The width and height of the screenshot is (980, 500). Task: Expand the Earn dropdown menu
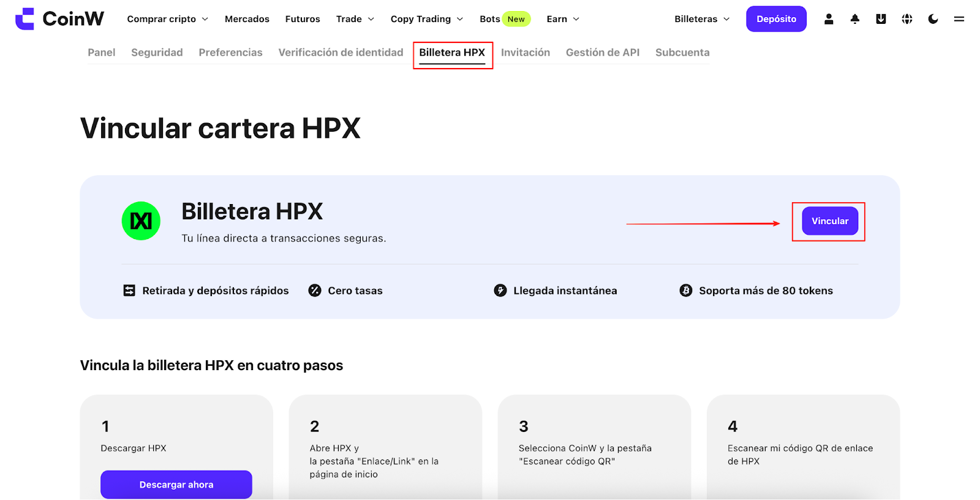563,19
